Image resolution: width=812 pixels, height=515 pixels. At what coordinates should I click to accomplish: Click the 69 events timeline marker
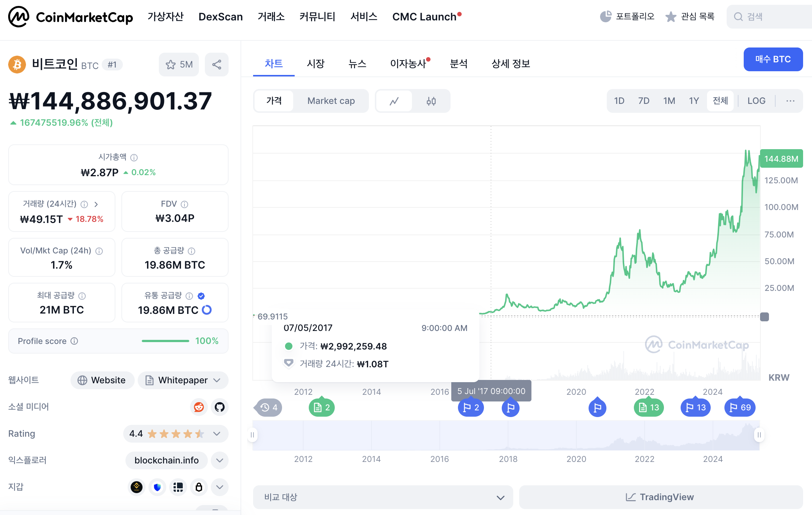[740, 407]
